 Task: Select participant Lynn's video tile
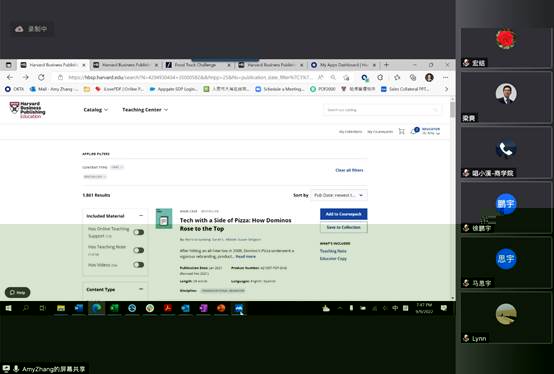coord(506,317)
